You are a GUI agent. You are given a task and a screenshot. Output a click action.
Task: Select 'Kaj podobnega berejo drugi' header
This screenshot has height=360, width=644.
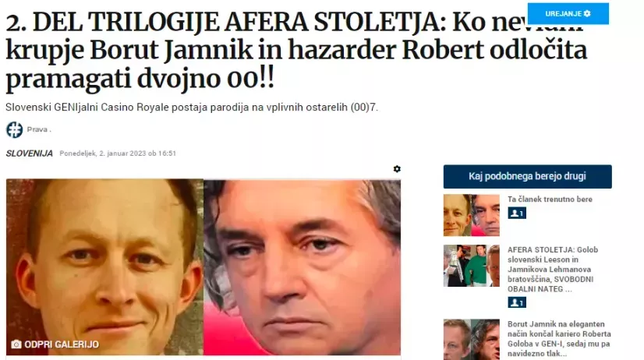527,177
